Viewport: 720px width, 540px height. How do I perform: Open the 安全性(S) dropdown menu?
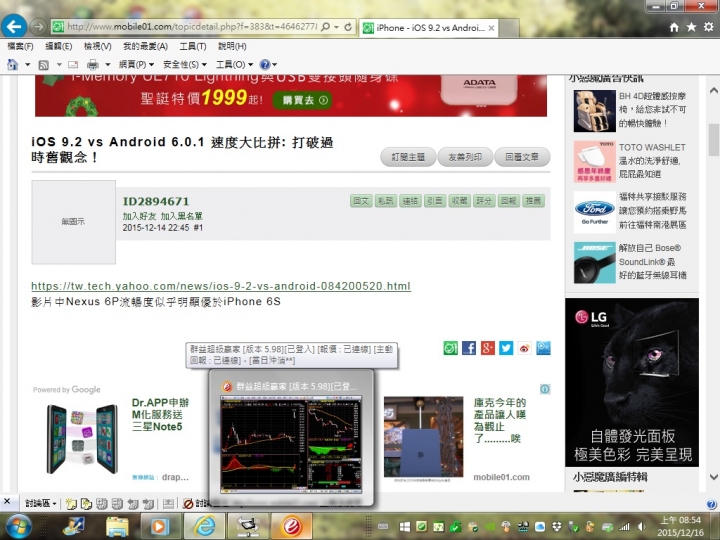pos(185,64)
